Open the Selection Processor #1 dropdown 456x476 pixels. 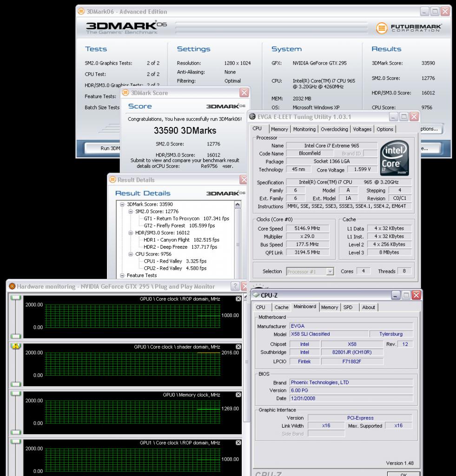(x=330, y=271)
